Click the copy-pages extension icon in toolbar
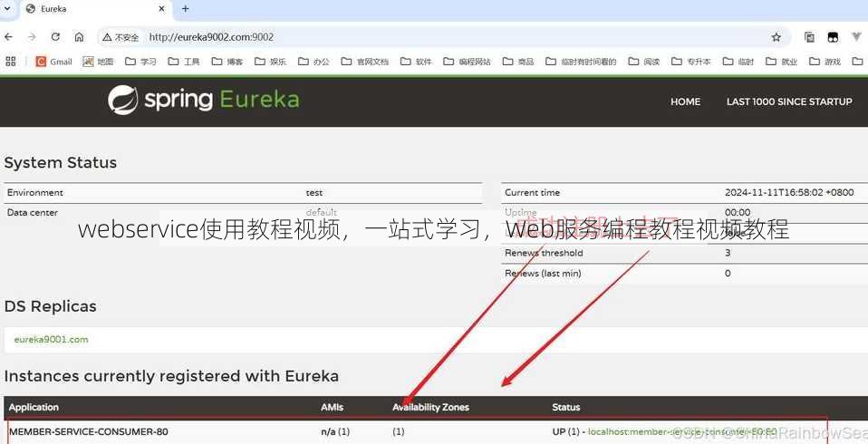The width and height of the screenshot is (868, 444). pyautogui.click(x=809, y=37)
